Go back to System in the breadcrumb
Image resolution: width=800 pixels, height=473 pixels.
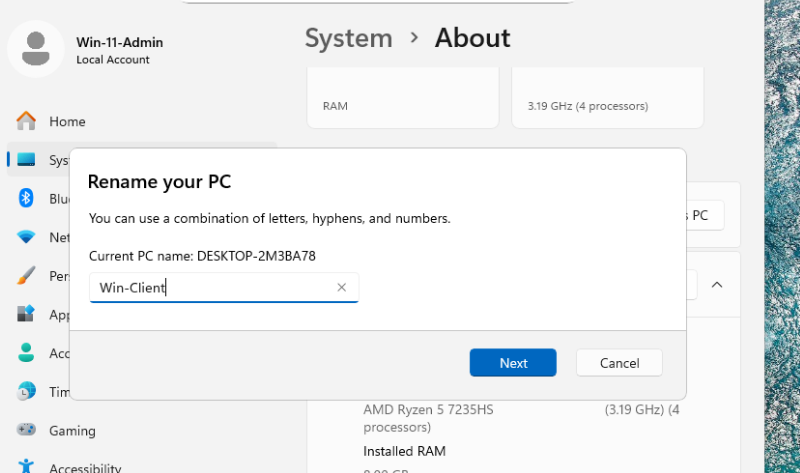[x=348, y=38]
